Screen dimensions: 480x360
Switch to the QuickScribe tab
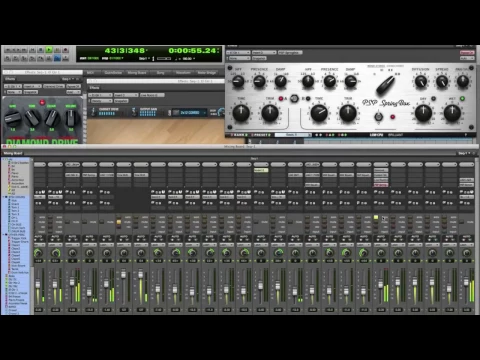pyautogui.click(x=113, y=73)
